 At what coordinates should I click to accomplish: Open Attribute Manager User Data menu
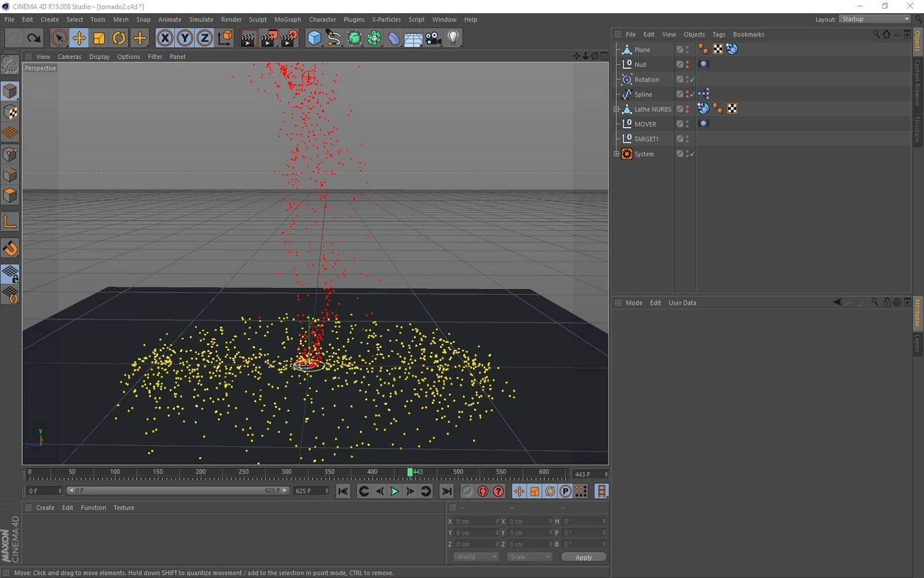pos(682,302)
